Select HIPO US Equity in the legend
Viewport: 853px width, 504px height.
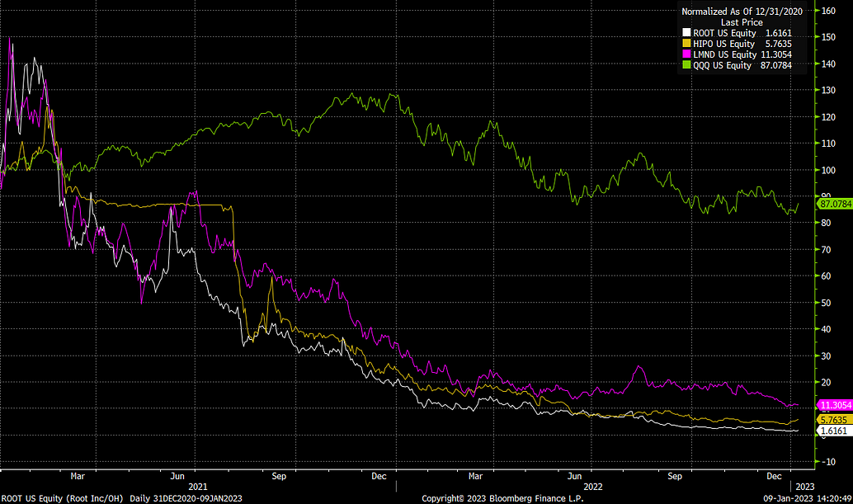(719, 44)
